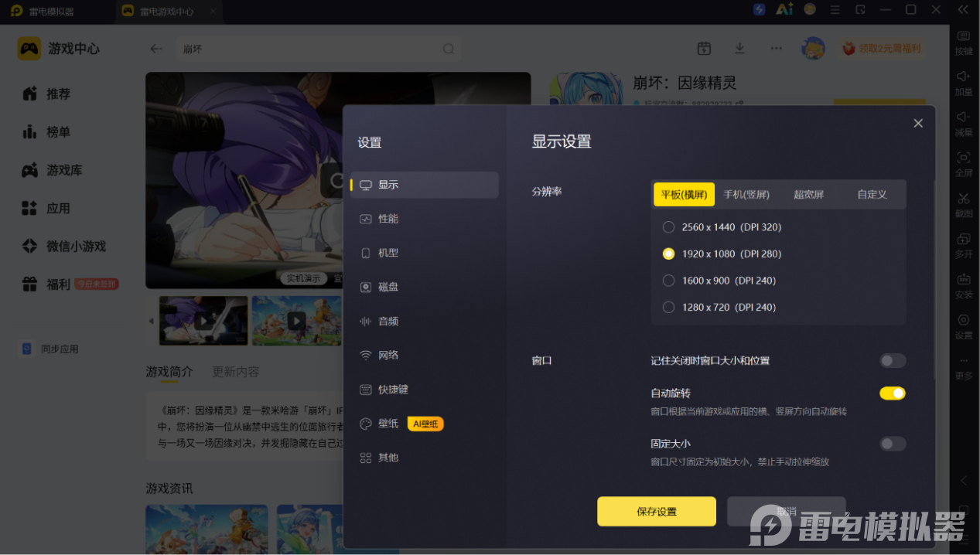Open 壁纸 section in settings list

424,424
